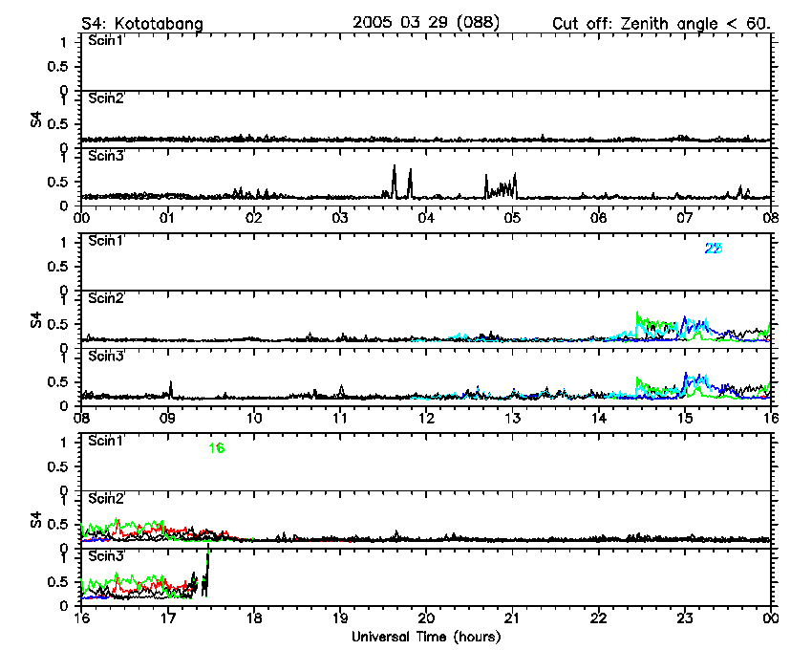Click the hour tick label "06"
Viewport: 812px width, 650px height.
pyautogui.click(x=599, y=218)
